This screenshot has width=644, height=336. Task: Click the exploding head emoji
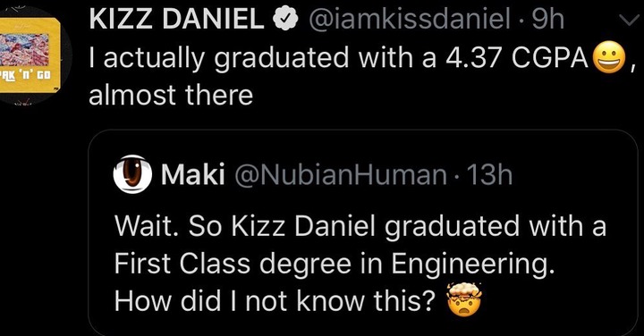pos(464,299)
